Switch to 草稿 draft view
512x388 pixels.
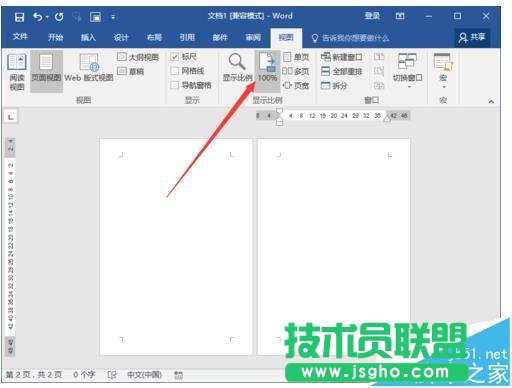click(x=130, y=71)
